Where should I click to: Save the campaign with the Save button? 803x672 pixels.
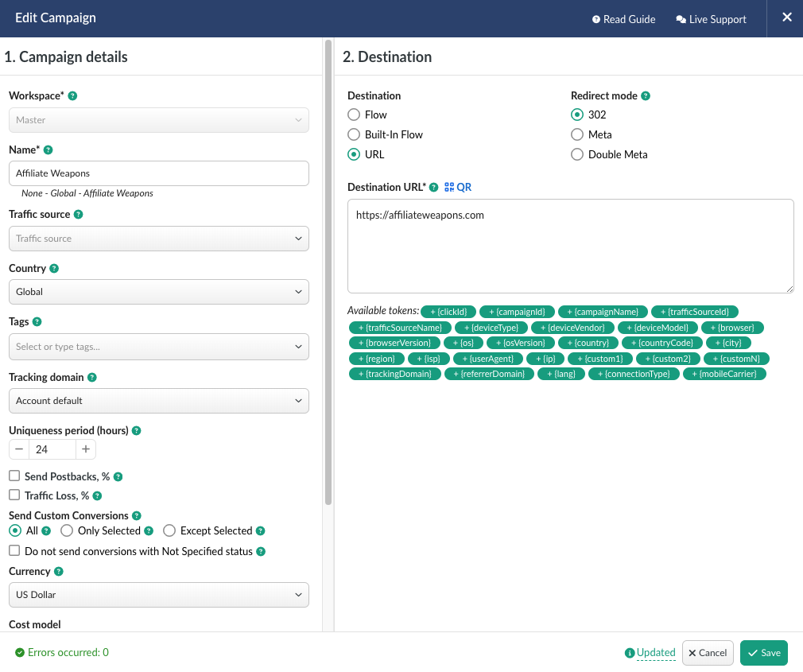click(763, 653)
